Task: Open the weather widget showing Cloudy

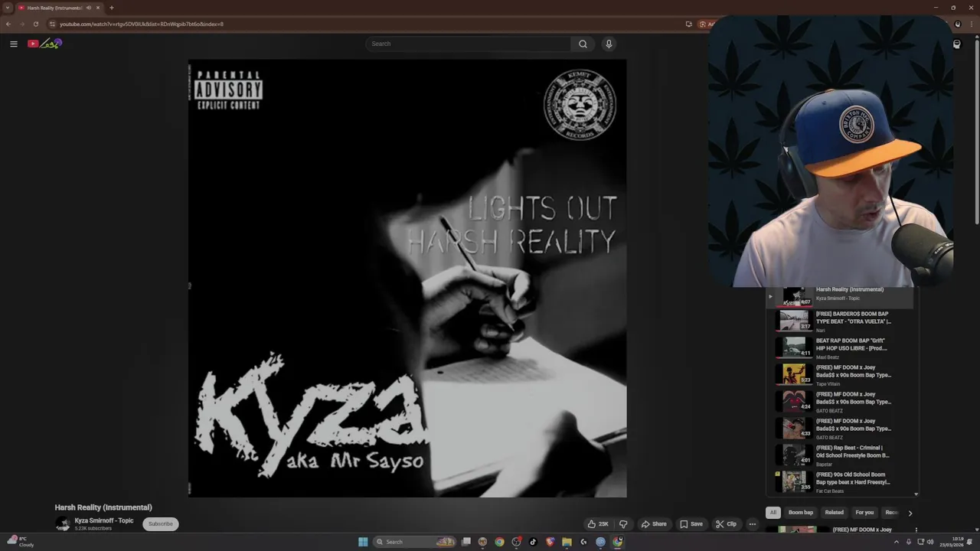Action: [x=19, y=542]
